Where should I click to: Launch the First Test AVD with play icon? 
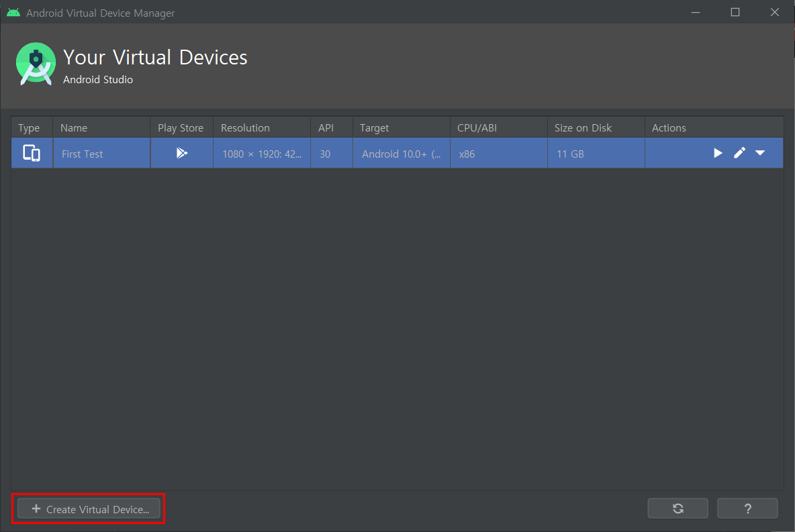click(x=717, y=153)
